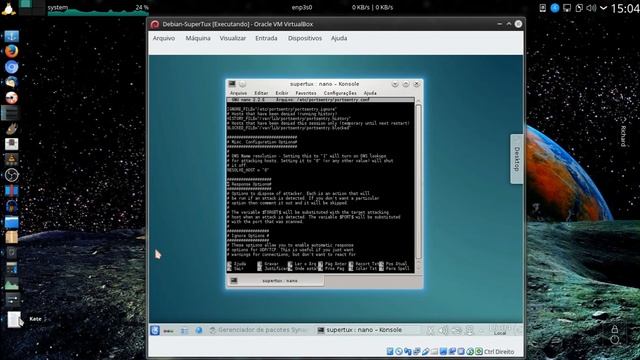
Task: Open the virtual desktop pager at top
Action: click(31, 8)
